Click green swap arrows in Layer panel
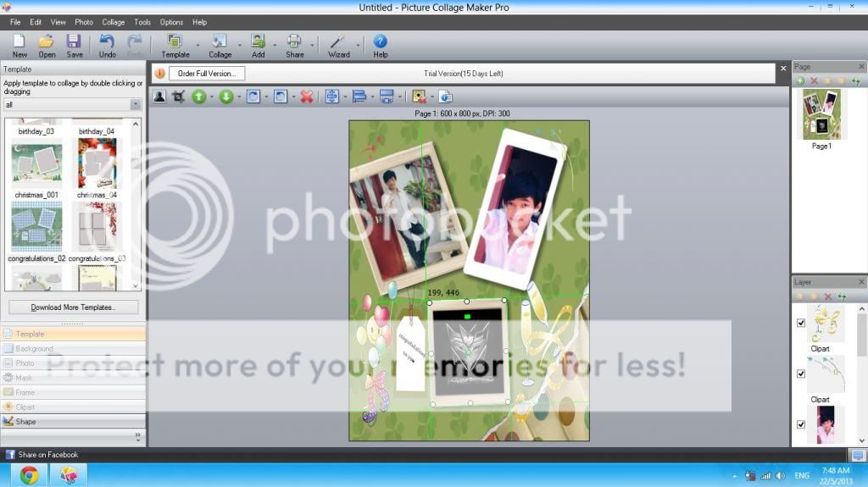The image size is (868, 487). click(842, 296)
